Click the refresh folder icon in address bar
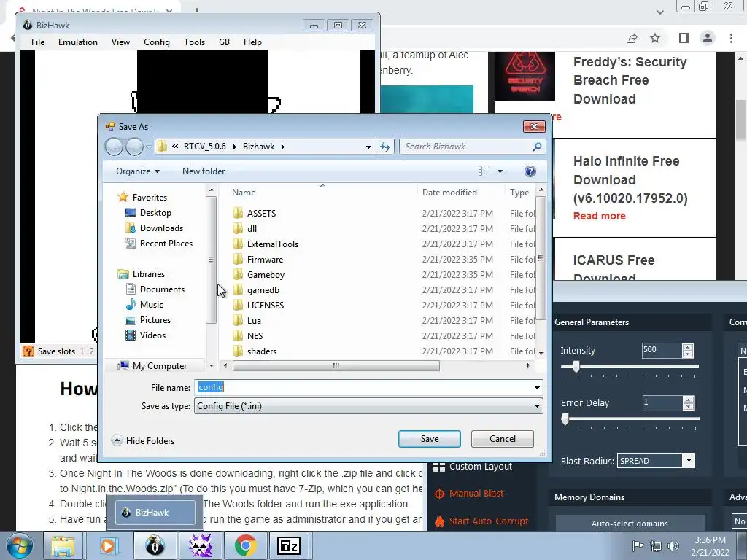 coord(385,147)
